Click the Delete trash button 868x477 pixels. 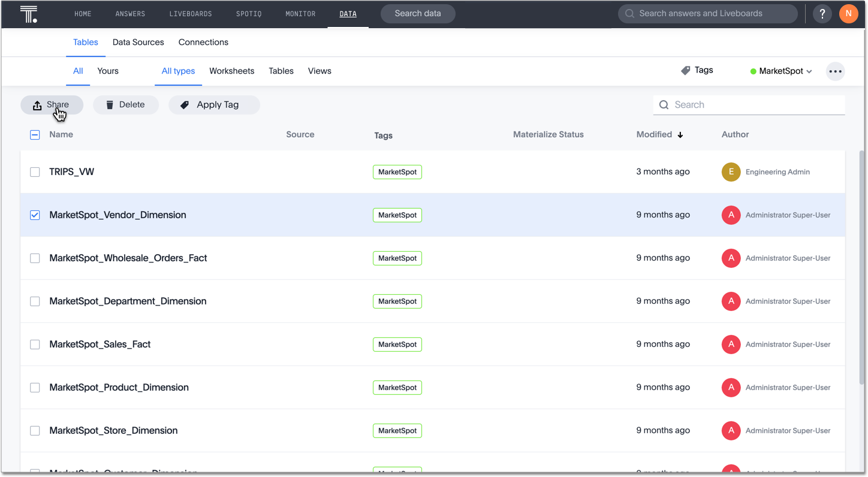point(126,105)
